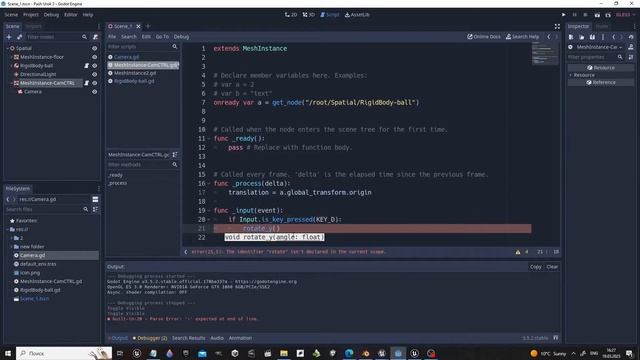Collapse the Spatial root node
This screenshot has width=640, height=360.
point(7,48)
